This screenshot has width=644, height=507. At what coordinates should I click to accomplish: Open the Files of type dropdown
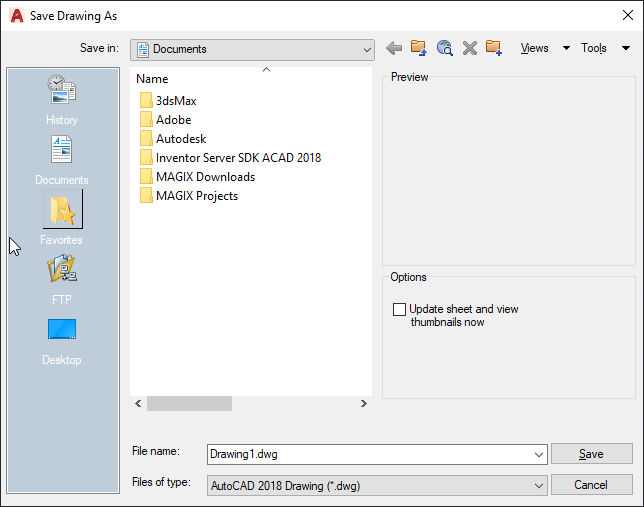pos(377,486)
